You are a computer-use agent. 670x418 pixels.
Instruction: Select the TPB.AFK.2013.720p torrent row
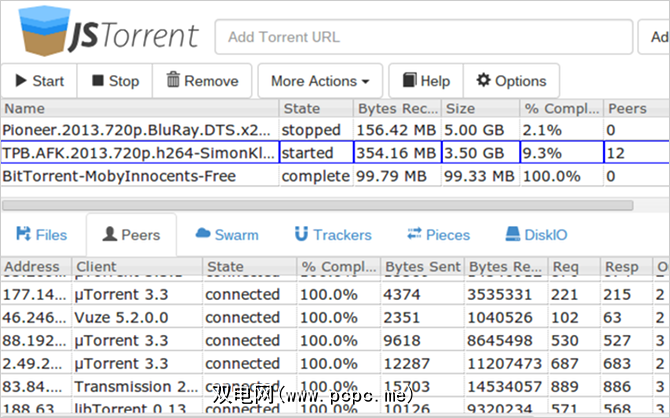click(335, 153)
